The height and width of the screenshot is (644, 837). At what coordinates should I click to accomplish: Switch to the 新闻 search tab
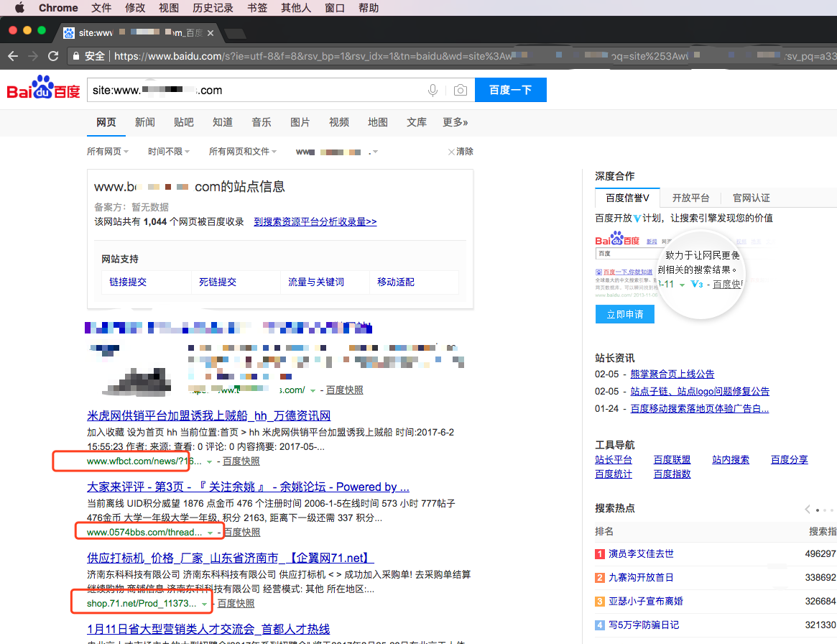[145, 122]
